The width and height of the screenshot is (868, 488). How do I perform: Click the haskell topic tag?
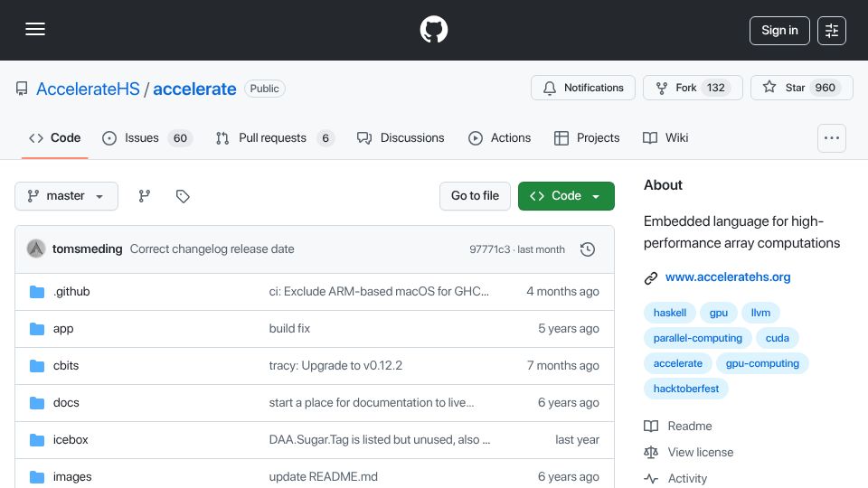[x=670, y=313]
